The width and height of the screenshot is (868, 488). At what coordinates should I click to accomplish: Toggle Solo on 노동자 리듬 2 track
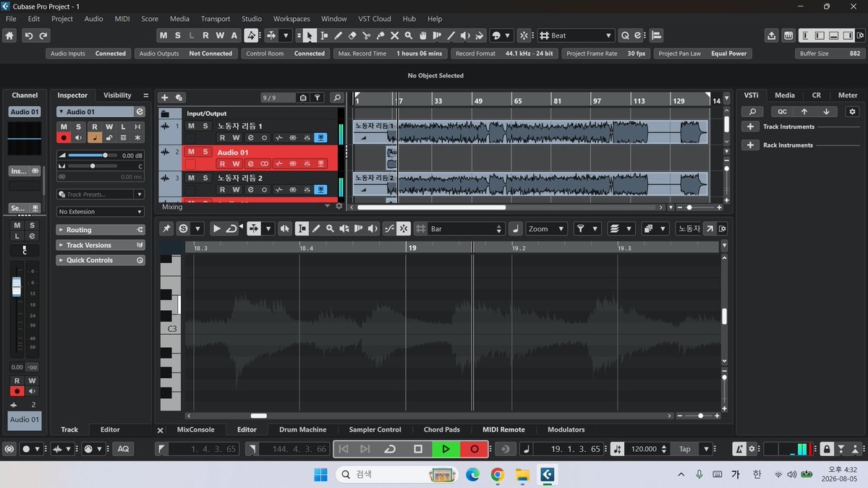pos(205,178)
